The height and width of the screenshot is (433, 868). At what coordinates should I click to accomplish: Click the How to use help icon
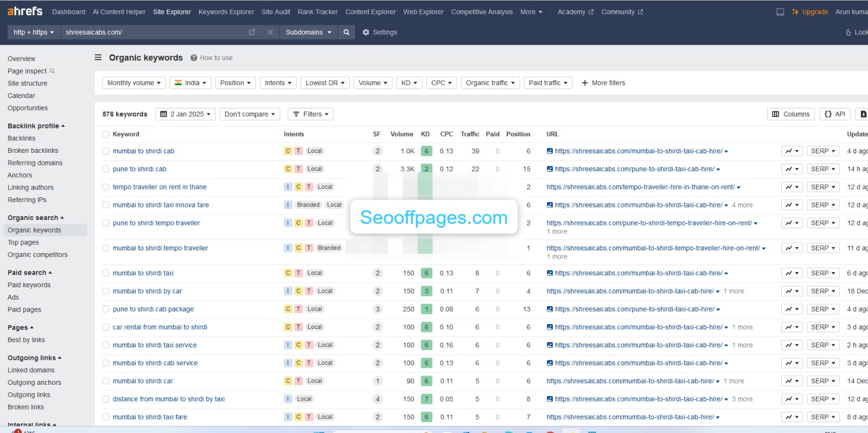[194, 58]
